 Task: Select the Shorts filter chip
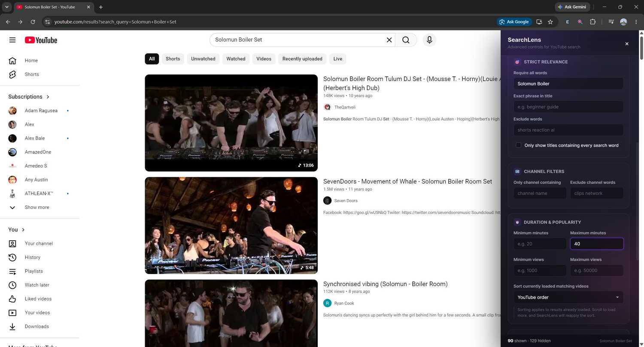pyautogui.click(x=173, y=59)
